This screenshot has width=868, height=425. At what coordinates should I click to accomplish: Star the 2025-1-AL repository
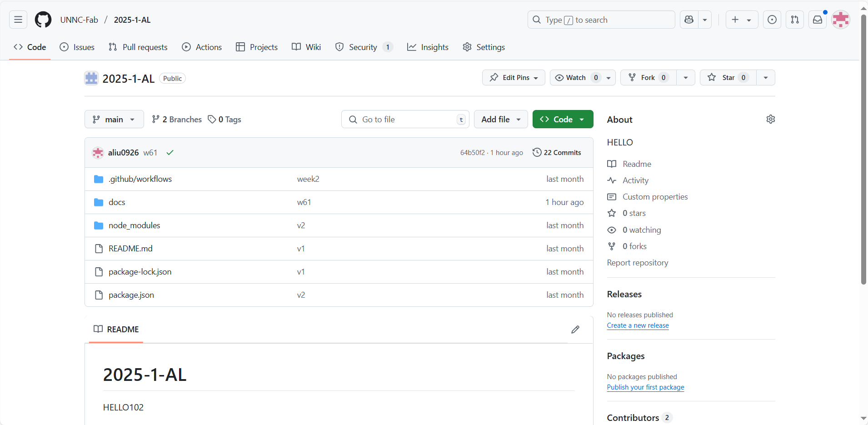point(728,78)
